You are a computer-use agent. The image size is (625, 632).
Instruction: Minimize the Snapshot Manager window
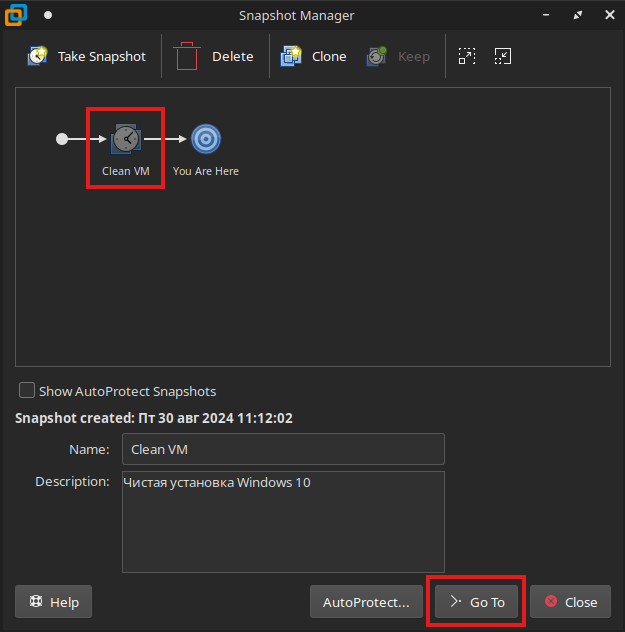pos(546,15)
